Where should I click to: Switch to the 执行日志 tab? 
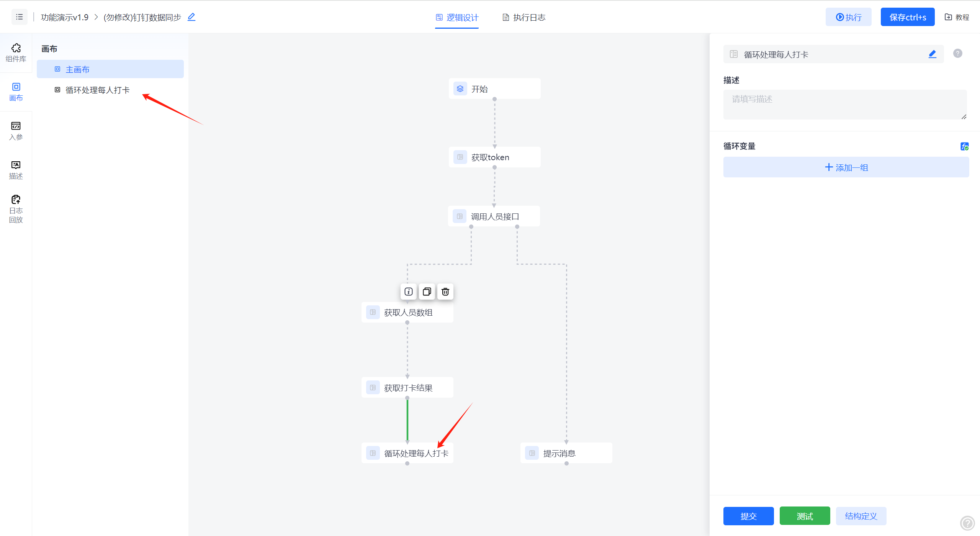click(524, 17)
